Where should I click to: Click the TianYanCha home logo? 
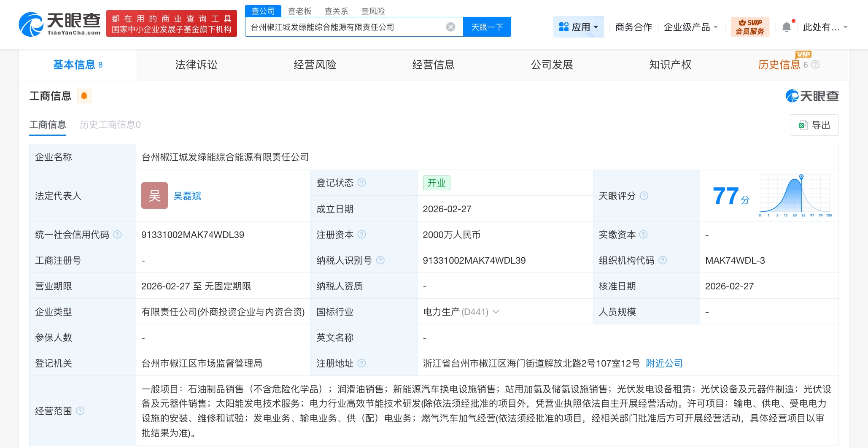tap(59, 24)
